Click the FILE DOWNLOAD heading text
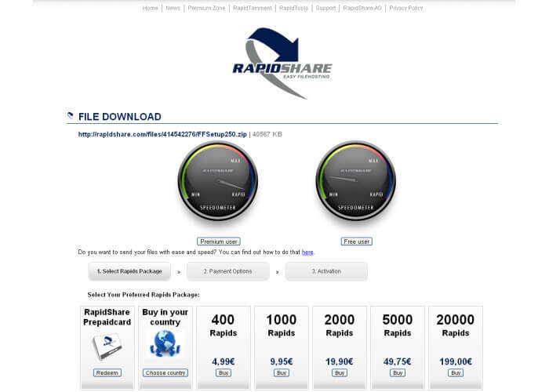 [120, 117]
